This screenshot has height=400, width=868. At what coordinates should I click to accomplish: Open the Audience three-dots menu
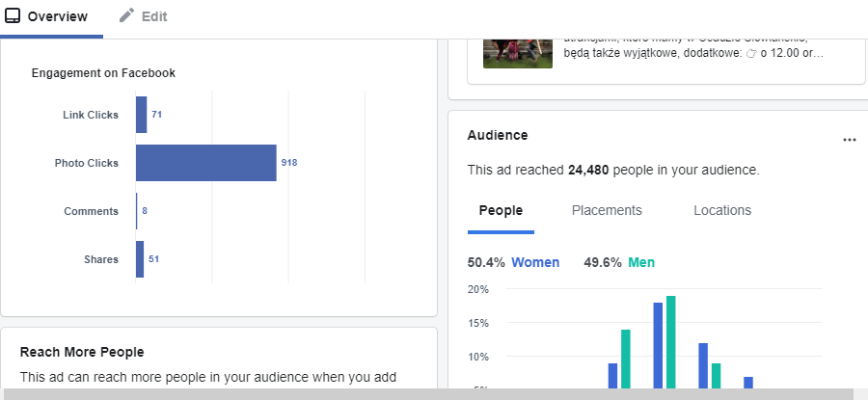click(x=849, y=140)
